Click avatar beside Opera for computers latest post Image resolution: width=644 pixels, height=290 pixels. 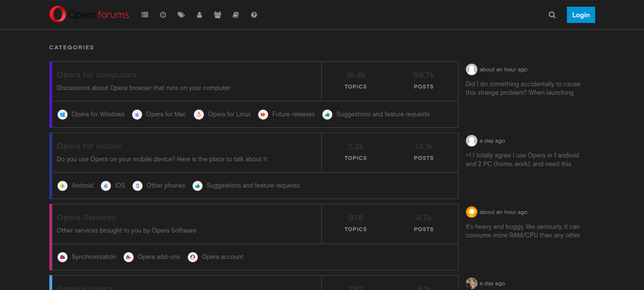472,69
